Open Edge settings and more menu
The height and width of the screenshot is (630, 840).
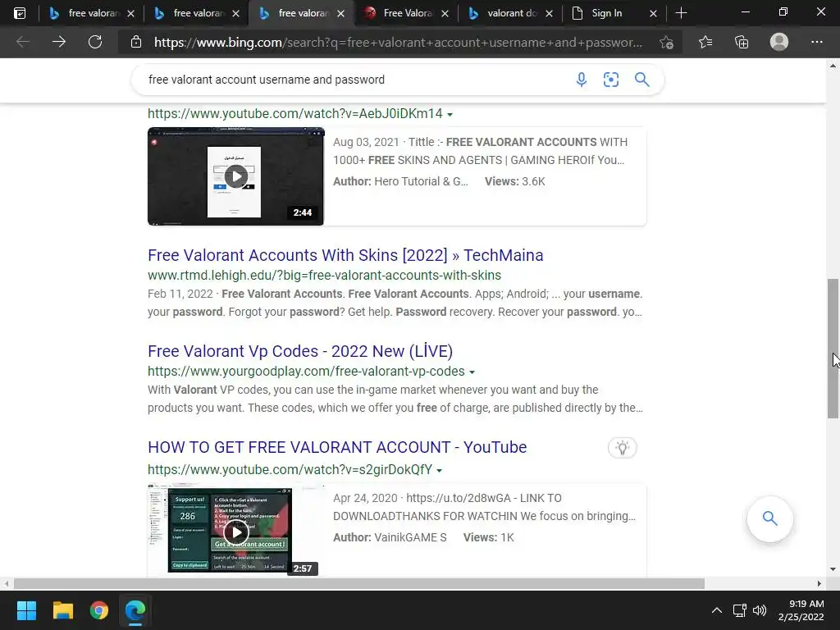(x=816, y=42)
